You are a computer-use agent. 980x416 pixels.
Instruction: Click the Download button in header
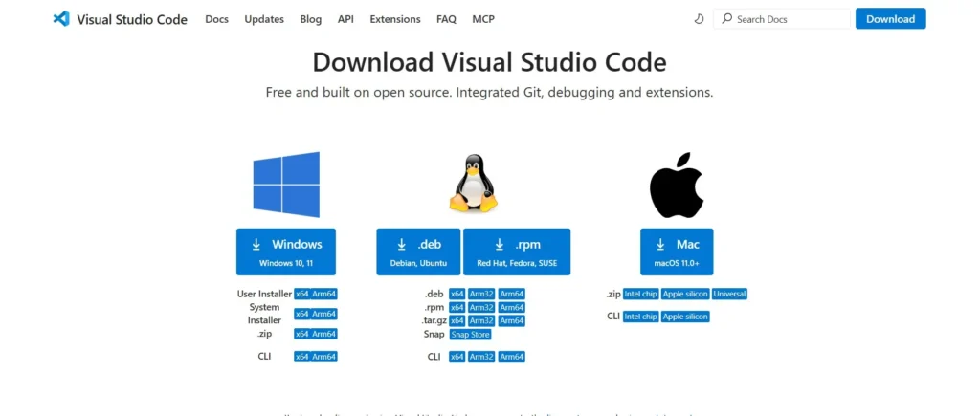(891, 19)
